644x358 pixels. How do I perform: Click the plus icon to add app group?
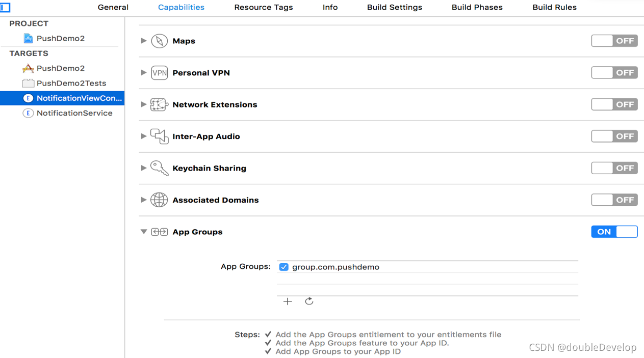pyautogui.click(x=288, y=301)
